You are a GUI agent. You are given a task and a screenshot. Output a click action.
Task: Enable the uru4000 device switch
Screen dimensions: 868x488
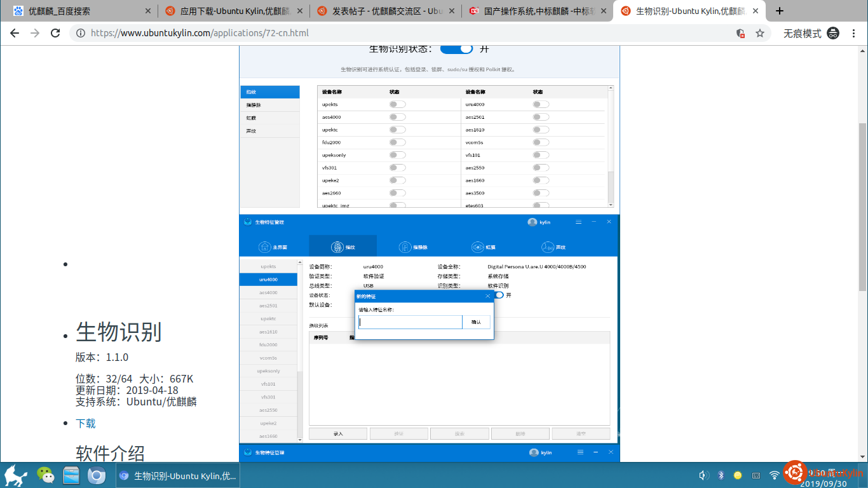[541, 104]
